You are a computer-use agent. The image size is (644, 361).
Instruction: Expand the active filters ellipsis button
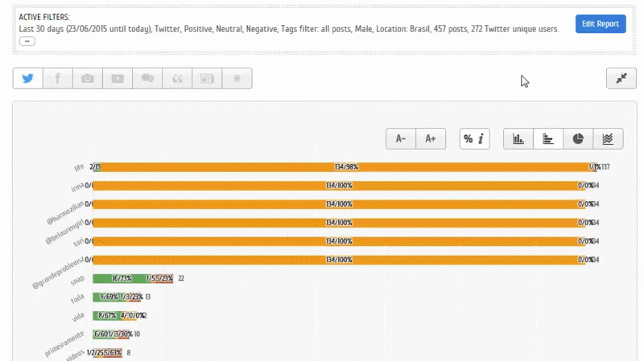pyautogui.click(x=27, y=40)
